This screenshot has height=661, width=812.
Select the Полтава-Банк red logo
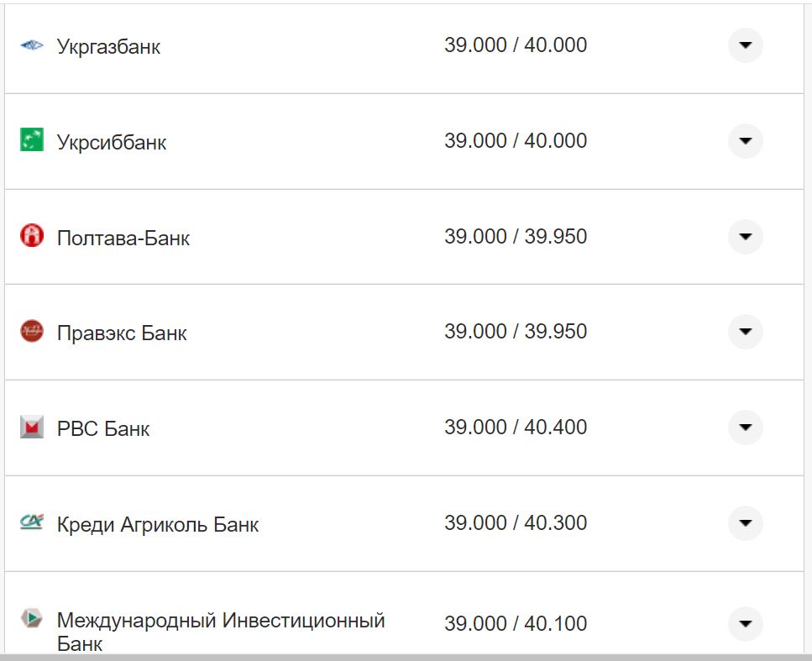(x=31, y=236)
